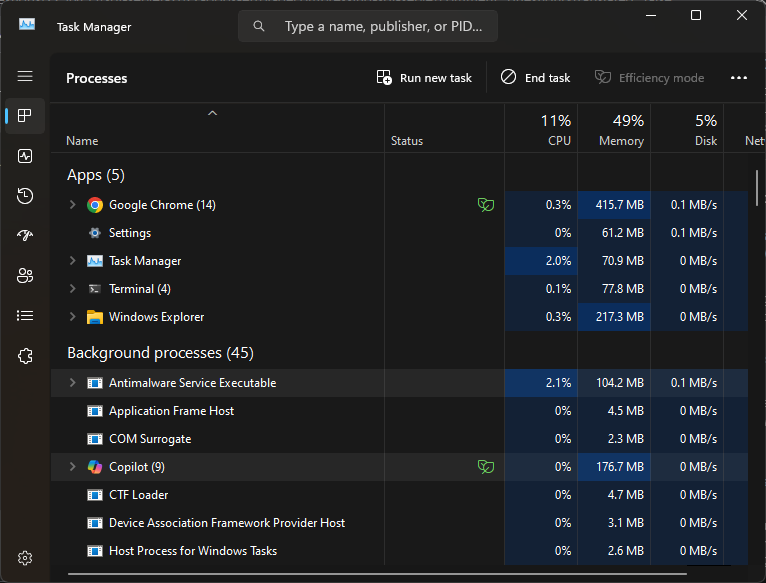Click the Settings process gear icon
The height and width of the screenshot is (583, 766).
(95, 233)
